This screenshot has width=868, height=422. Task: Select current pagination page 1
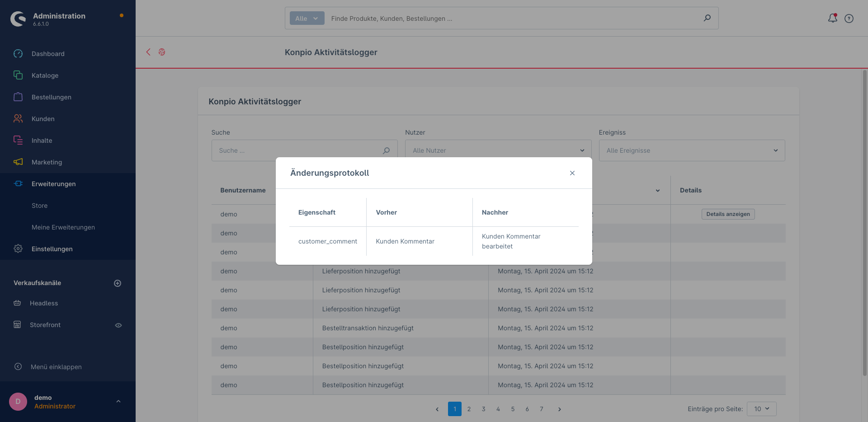click(455, 409)
